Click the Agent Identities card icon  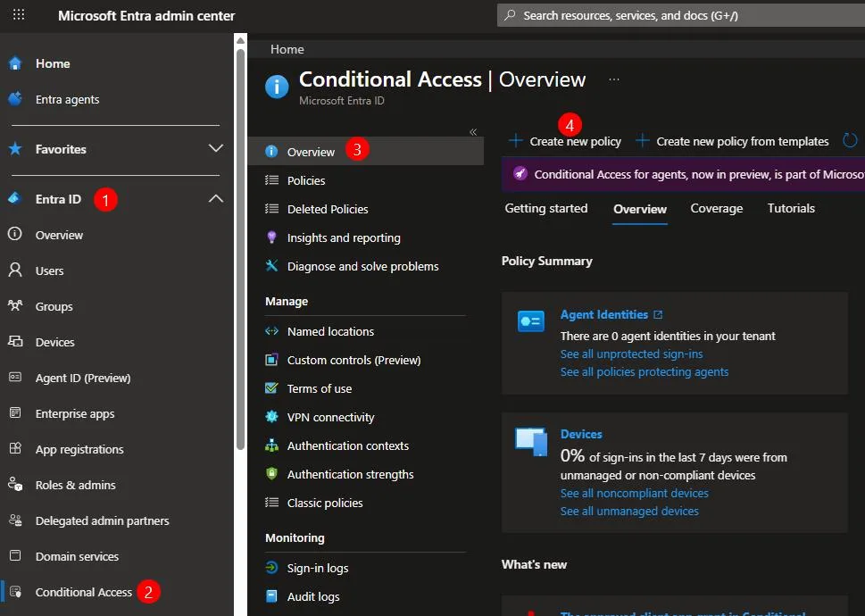click(x=531, y=321)
